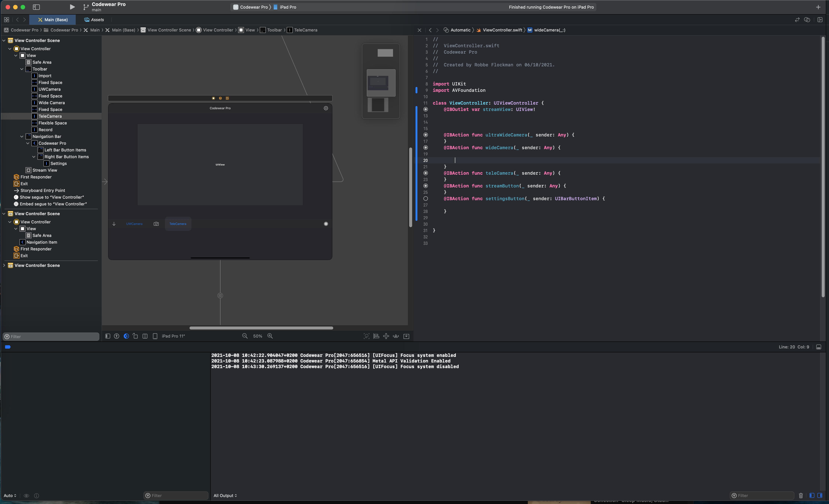Image resolution: width=829 pixels, height=504 pixels.
Task: Select Record in the document outline
Action: coord(45,130)
